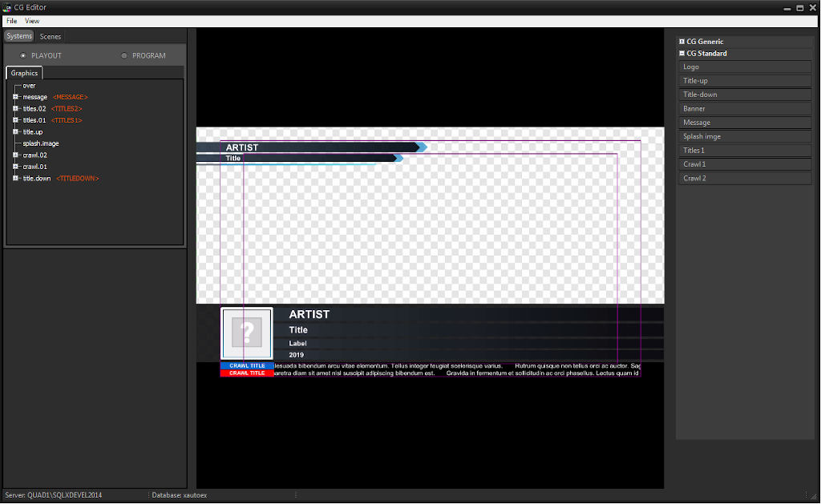This screenshot has height=504, width=821.
Task: Select the crawl.01 tree item
Action: coord(34,167)
